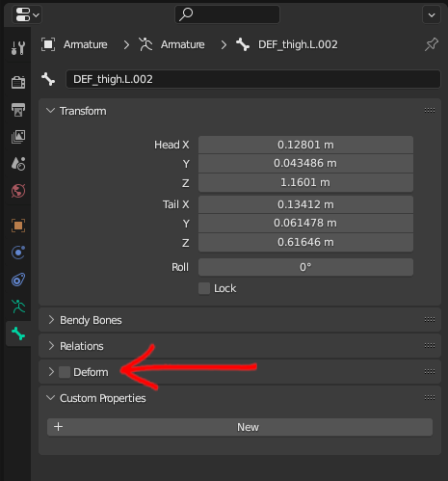Open the View Layer properties tab
448x481 pixels.
(x=18, y=137)
